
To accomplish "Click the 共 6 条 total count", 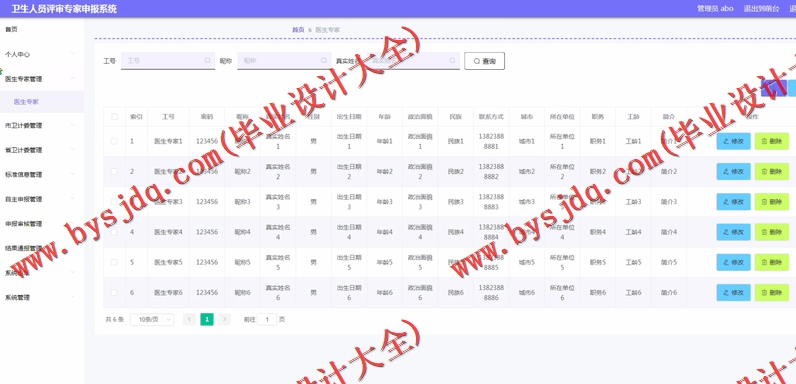I will 114,319.
